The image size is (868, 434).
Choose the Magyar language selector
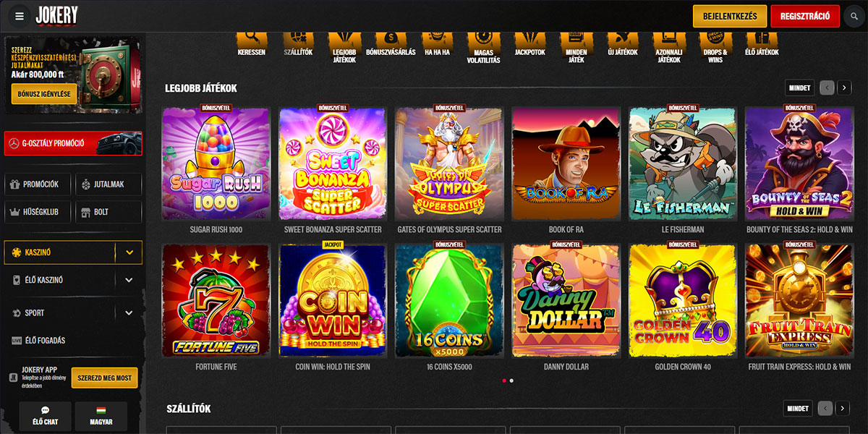[x=101, y=417]
